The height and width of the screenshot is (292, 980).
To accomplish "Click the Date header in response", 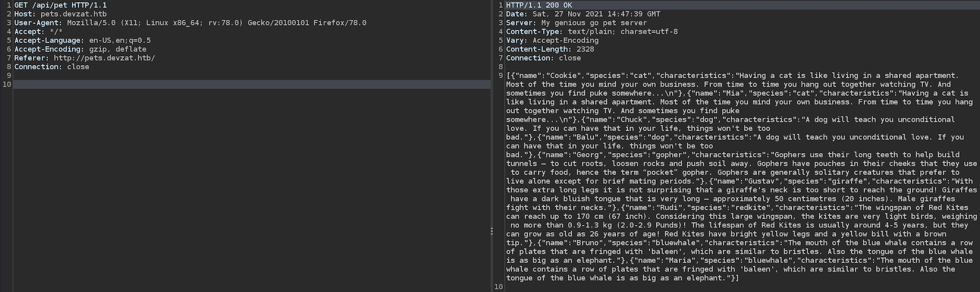I will [x=583, y=14].
